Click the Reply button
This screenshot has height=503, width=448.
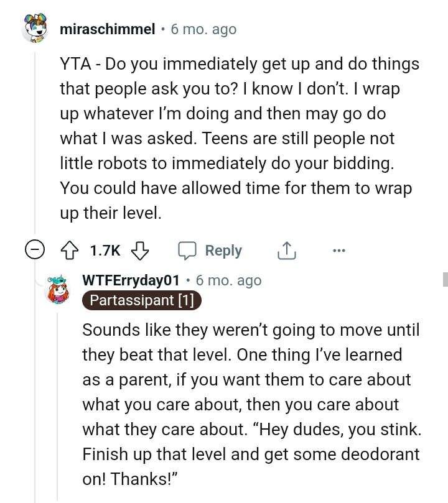[223, 251]
